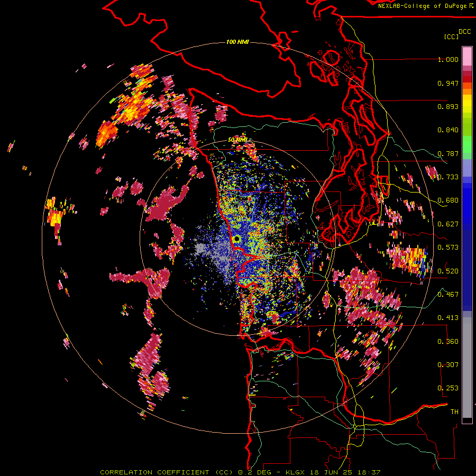476x476 pixels.
Task: Click the 0.733 color scale value
Action: tap(448, 177)
